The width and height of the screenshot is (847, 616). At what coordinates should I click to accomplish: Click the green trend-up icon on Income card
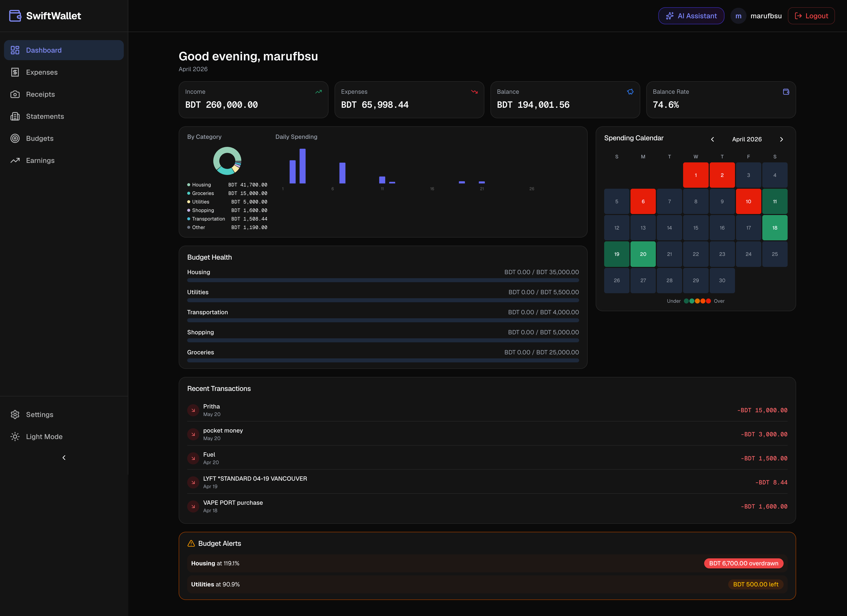point(318,91)
